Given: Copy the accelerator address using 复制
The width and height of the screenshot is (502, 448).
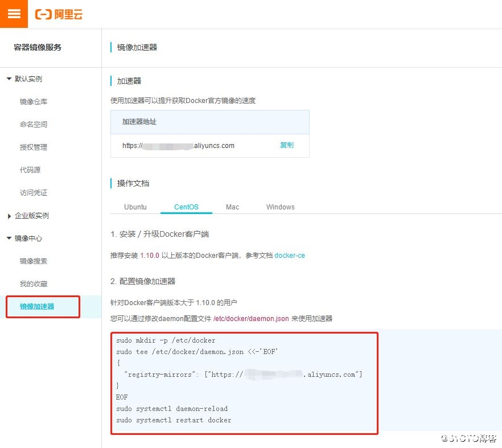Looking at the screenshot, I should [x=287, y=145].
